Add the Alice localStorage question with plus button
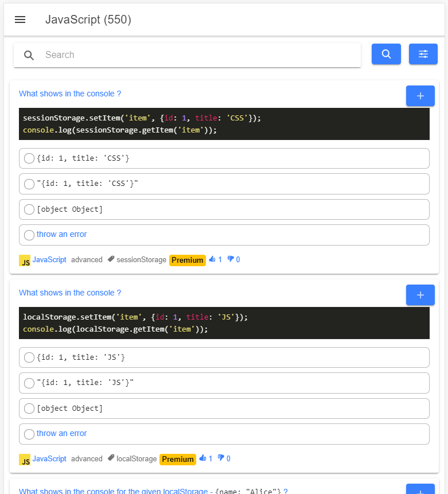The width and height of the screenshot is (448, 494). click(420, 489)
